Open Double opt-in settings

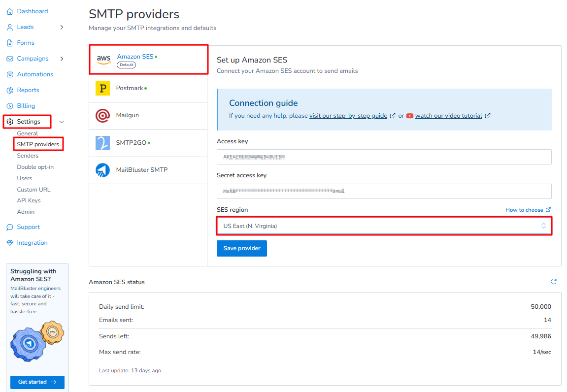pos(35,167)
